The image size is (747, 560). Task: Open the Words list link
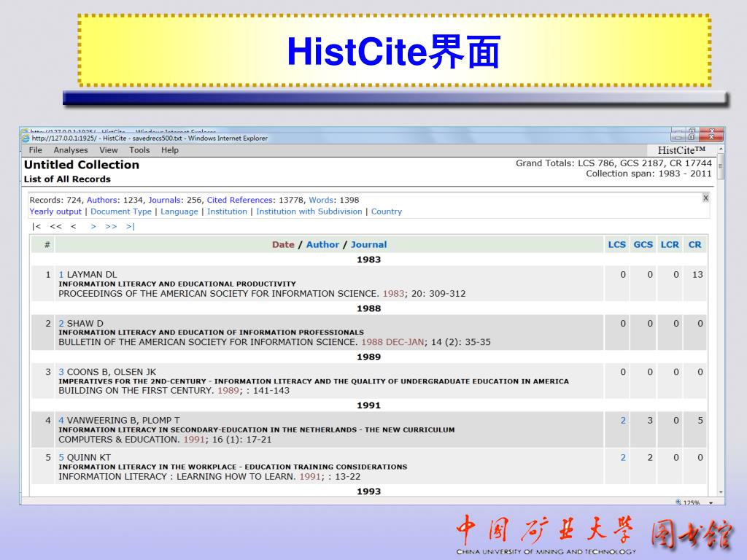[x=322, y=200]
